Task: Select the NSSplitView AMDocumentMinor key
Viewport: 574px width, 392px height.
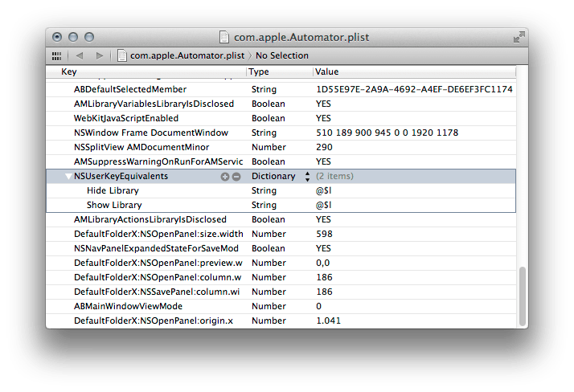Action: point(141,147)
